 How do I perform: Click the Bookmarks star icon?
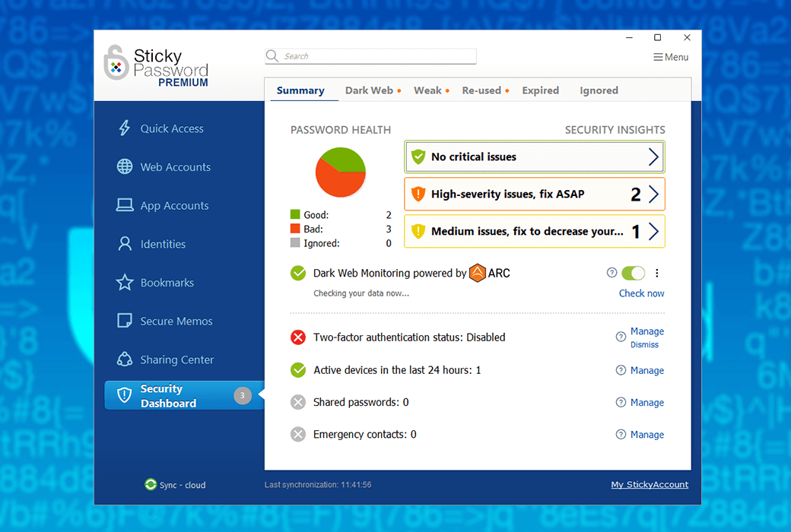pos(125,283)
